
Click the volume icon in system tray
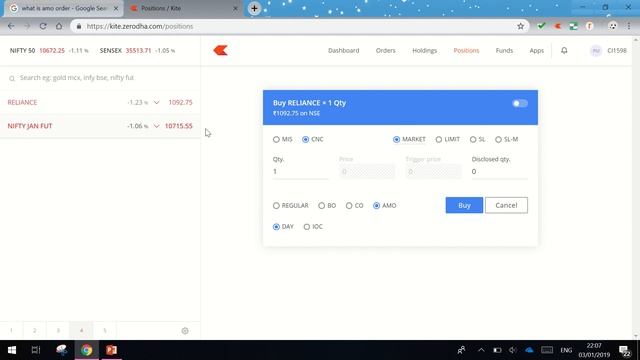tap(513, 350)
